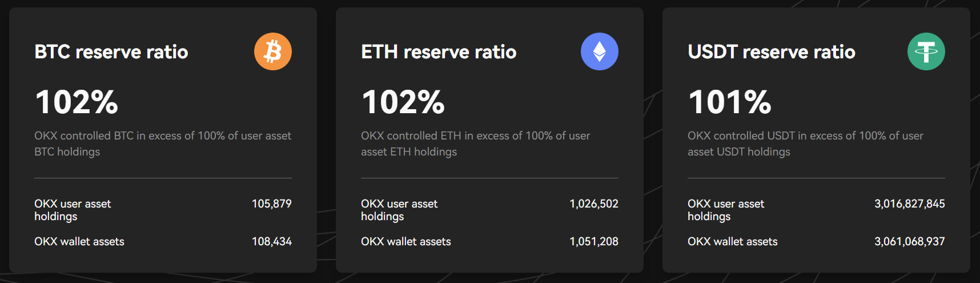
Task: Select the USDT reserve ratio heading
Action: (x=772, y=52)
